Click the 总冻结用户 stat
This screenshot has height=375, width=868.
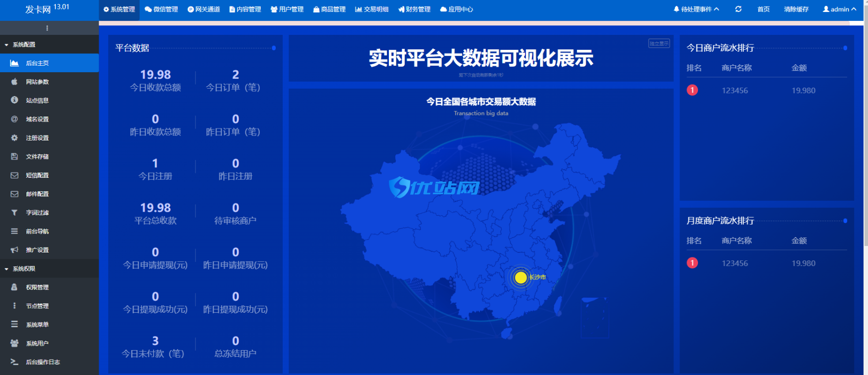(235, 347)
